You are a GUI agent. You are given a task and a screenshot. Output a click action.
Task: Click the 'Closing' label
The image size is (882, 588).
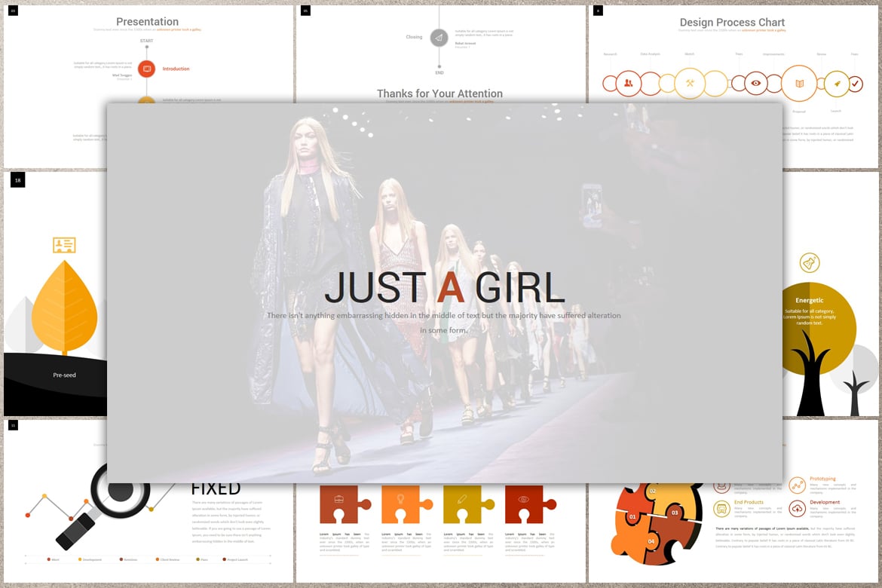click(414, 37)
